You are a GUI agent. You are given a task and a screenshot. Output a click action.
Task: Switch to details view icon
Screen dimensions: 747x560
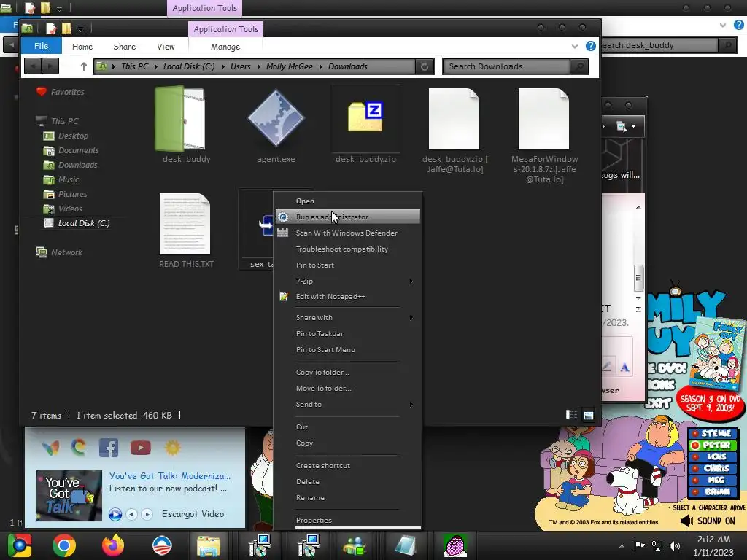(x=571, y=415)
